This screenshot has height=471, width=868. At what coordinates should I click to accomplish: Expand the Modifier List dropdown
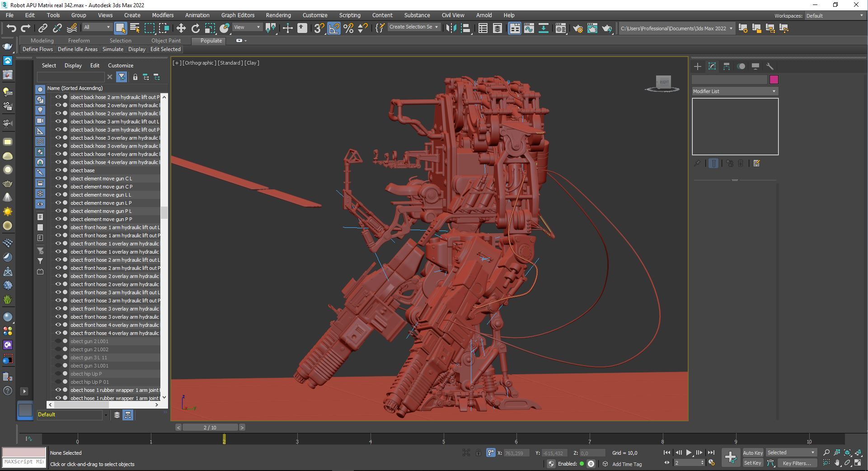pos(735,91)
